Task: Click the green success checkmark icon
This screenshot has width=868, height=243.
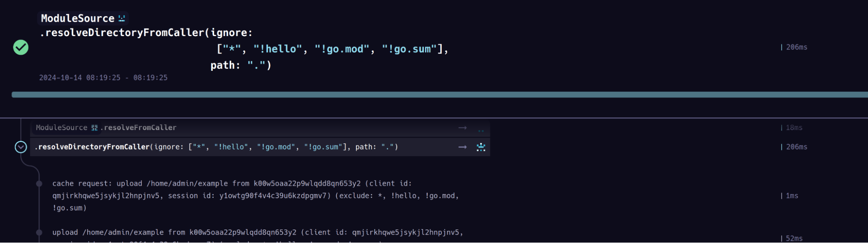Action: tap(21, 47)
